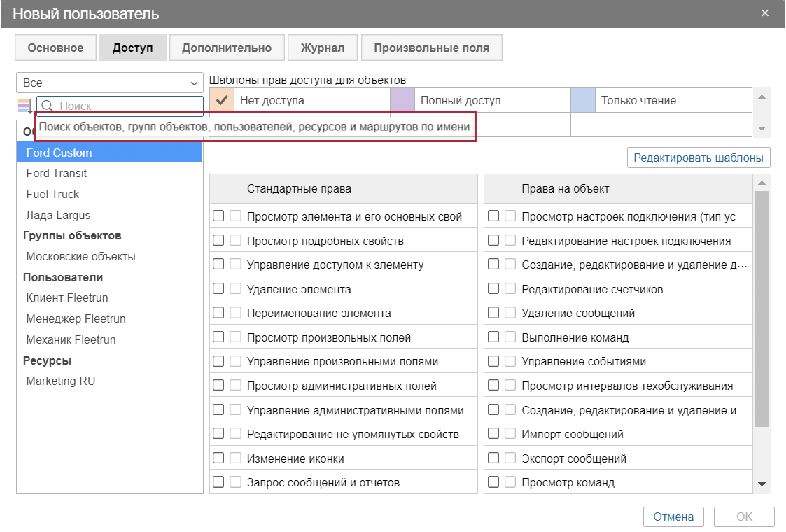Viewport: 786px width, 532px height.
Task: Click down arrow of rights list scrollbar
Action: tap(762, 484)
